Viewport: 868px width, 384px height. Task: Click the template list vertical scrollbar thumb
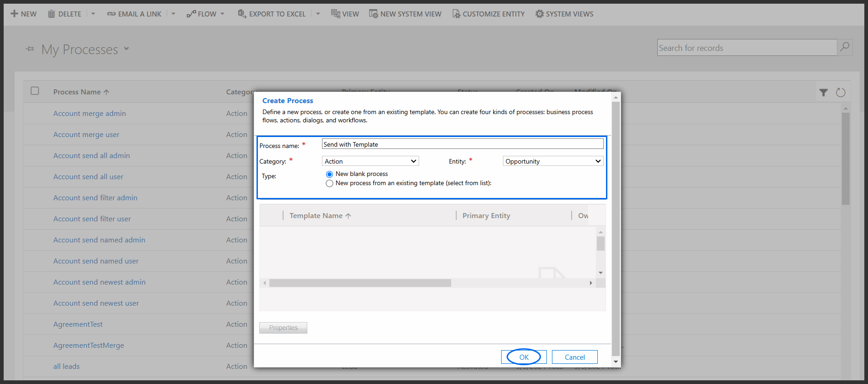[601, 243]
